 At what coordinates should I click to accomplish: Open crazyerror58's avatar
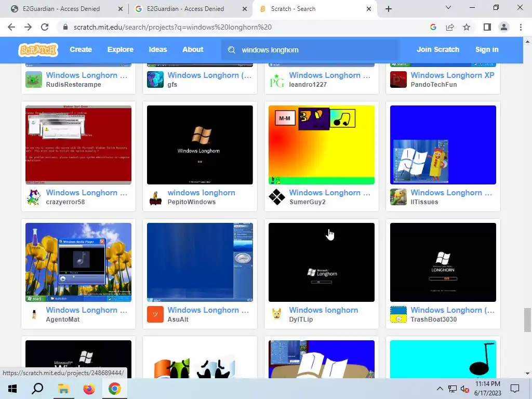click(34, 197)
